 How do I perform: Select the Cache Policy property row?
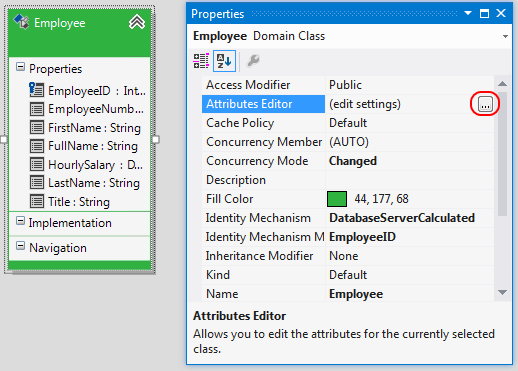348,123
